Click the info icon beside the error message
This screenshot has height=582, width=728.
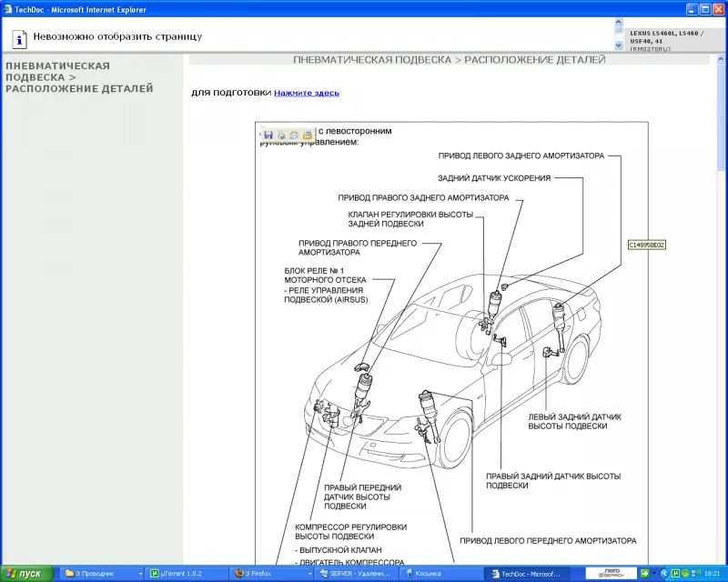17,38
